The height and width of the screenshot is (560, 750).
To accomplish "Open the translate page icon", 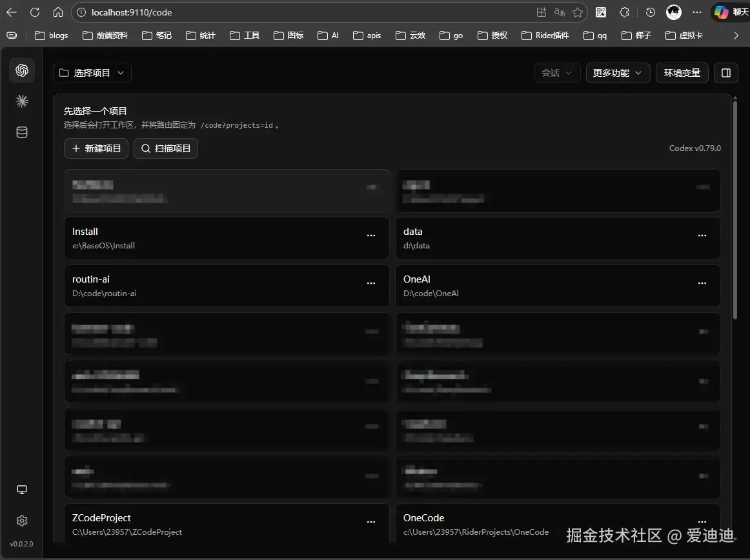I will [560, 12].
